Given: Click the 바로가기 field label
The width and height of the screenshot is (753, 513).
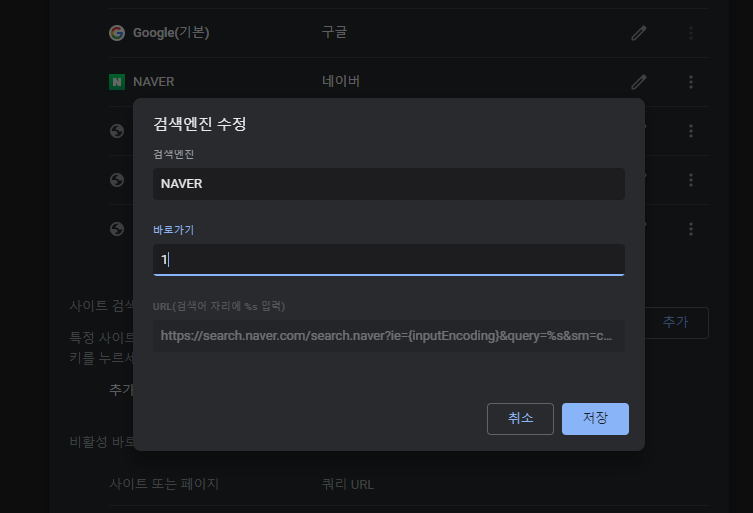Looking at the screenshot, I should 173,230.
